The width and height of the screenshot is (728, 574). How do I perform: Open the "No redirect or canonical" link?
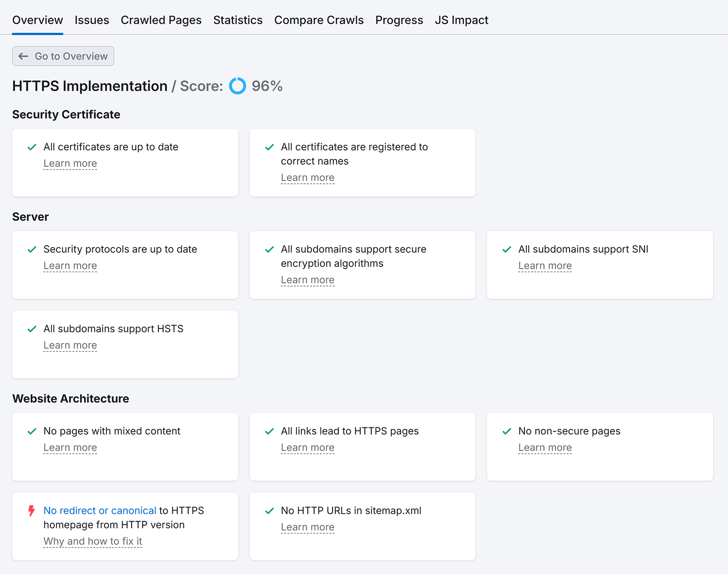99,510
